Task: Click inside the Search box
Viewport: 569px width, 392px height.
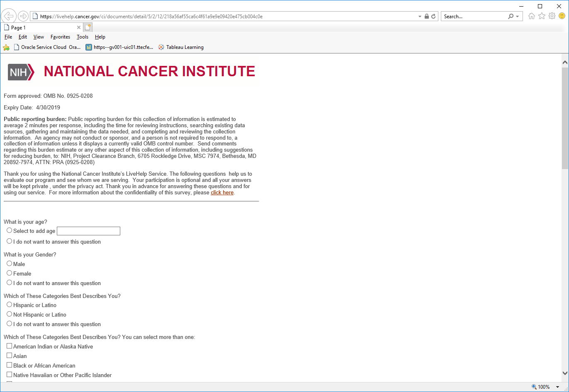Action: click(x=474, y=17)
